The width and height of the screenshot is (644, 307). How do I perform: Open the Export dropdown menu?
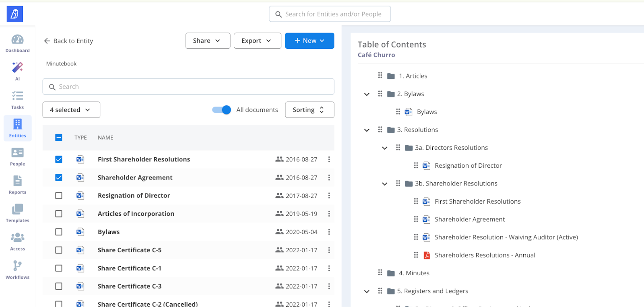point(257,41)
